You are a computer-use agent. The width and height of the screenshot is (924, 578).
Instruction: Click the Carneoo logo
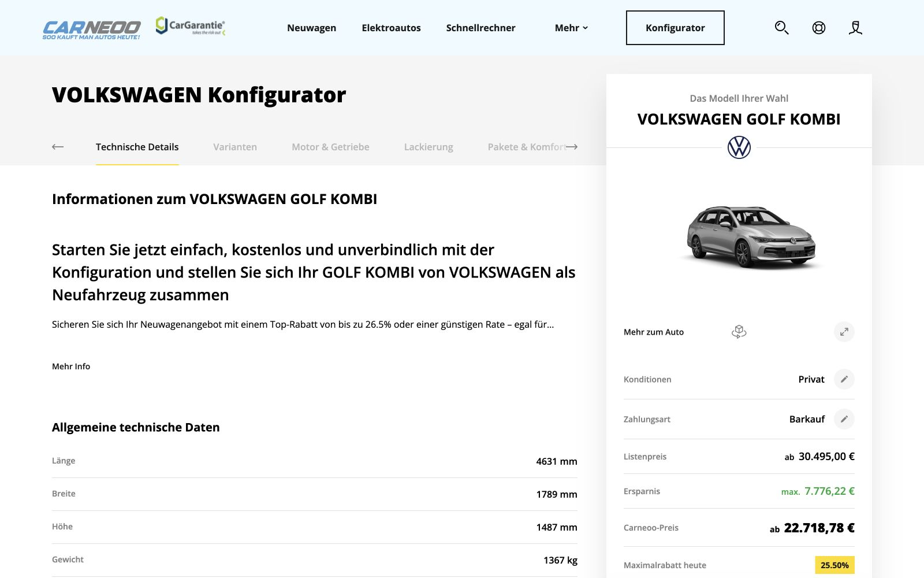91,29
